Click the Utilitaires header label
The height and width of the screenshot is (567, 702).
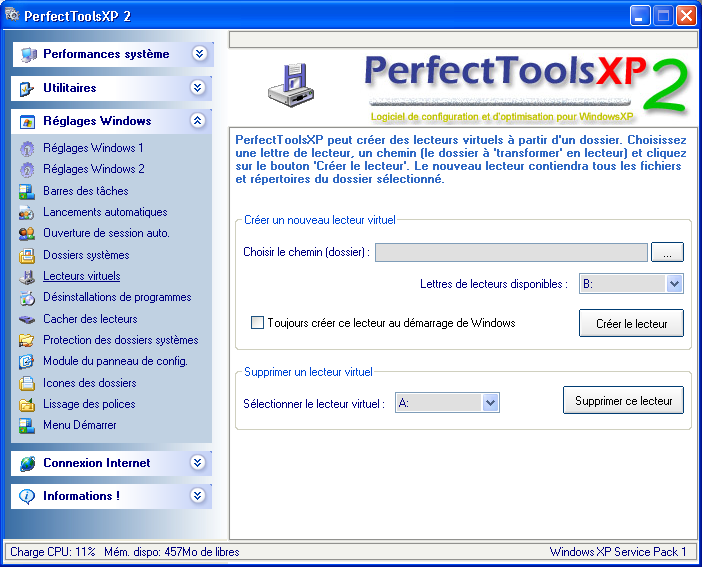coord(69,88)
